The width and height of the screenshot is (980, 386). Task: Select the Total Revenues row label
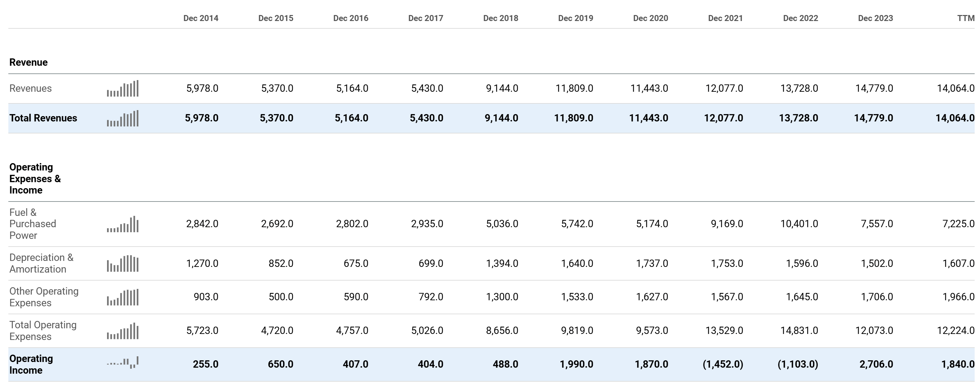[45, 118]
